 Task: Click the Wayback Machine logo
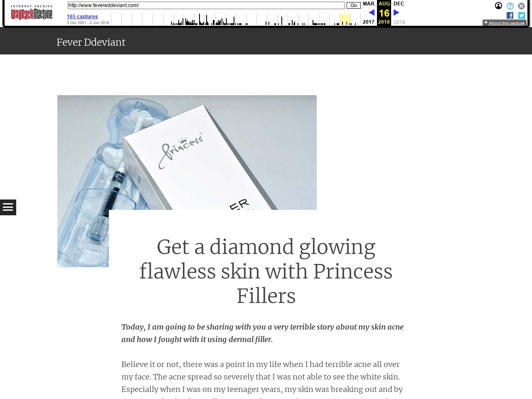click(x=32, y=13)
